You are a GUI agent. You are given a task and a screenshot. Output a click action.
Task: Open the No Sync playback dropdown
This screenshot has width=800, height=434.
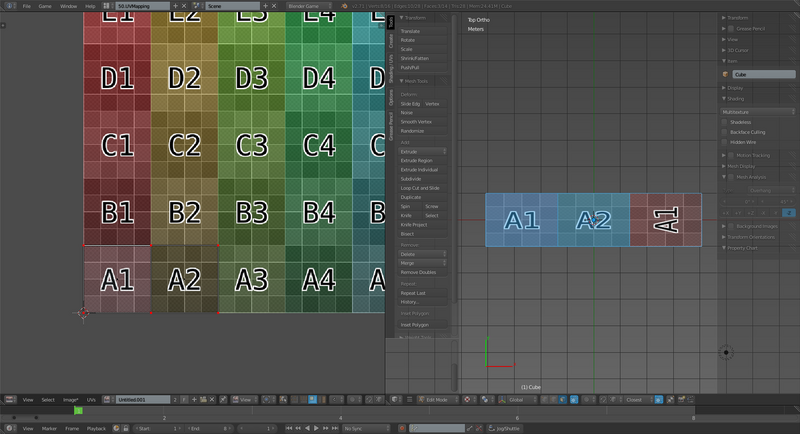click(x=367, y=428)
